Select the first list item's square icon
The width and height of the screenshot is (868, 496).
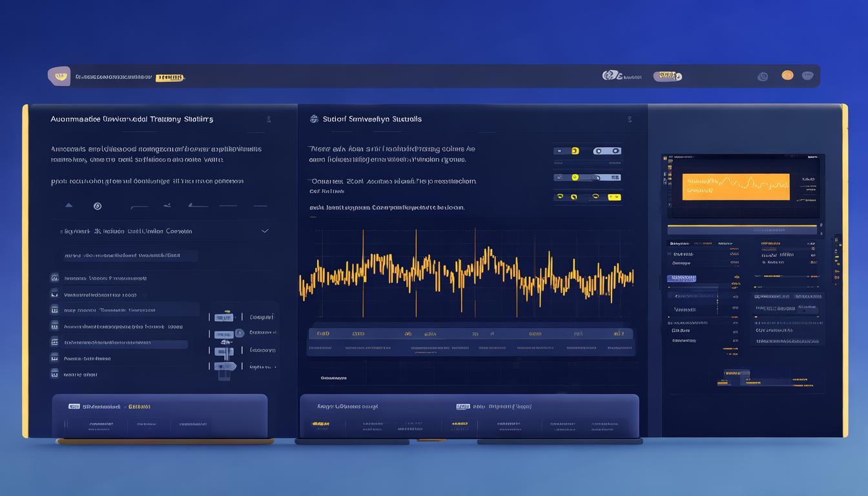pos(55,278)
